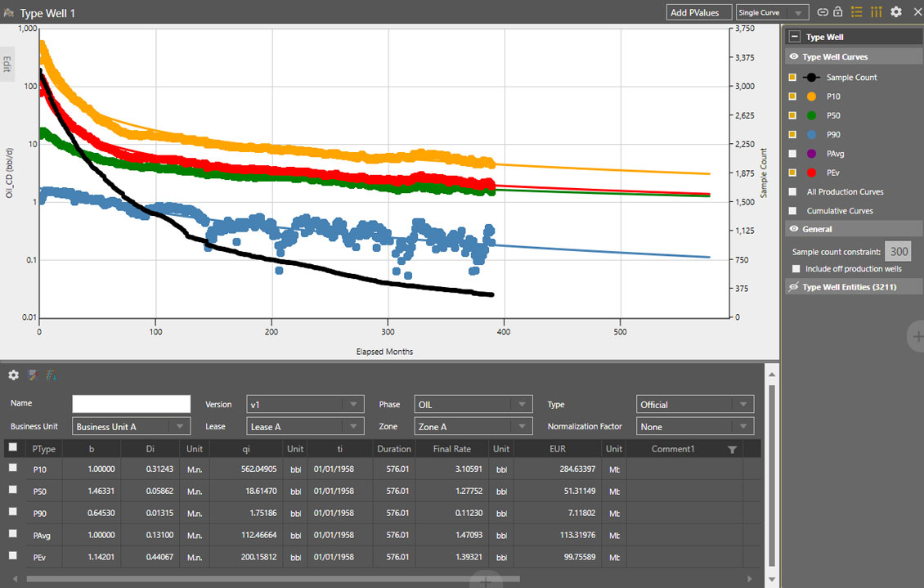Collapse the Type Well panel header
This screenshot has width=924, height=588.
(793, 36)
